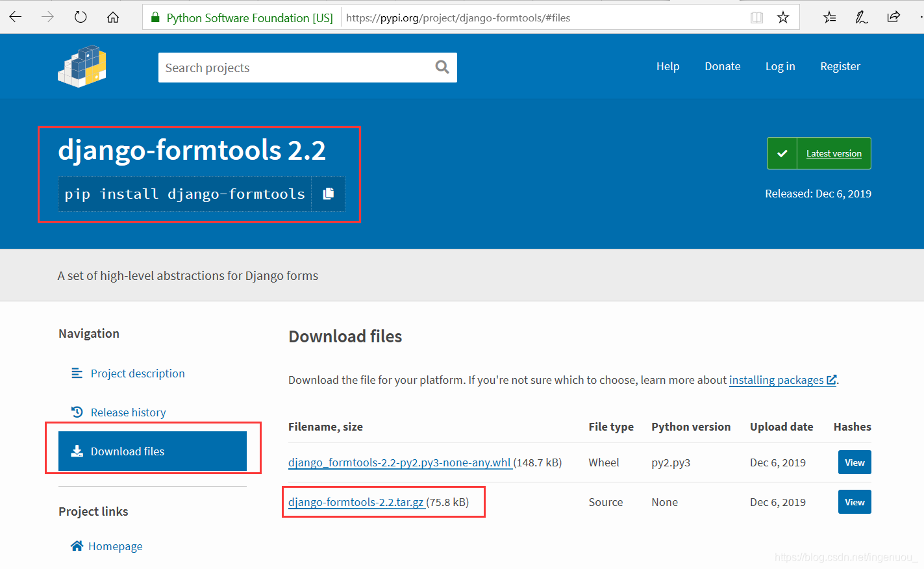Viewport: 924px width, 569px height.
Task: Click the Source file type cell
Action: pyautogui.click(x=606, y=502)
